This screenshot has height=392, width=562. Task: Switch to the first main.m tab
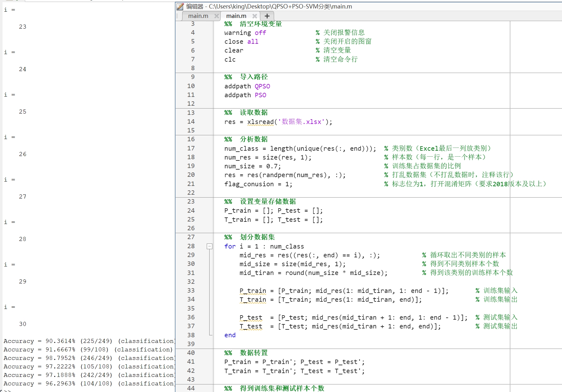click(198, 16)
